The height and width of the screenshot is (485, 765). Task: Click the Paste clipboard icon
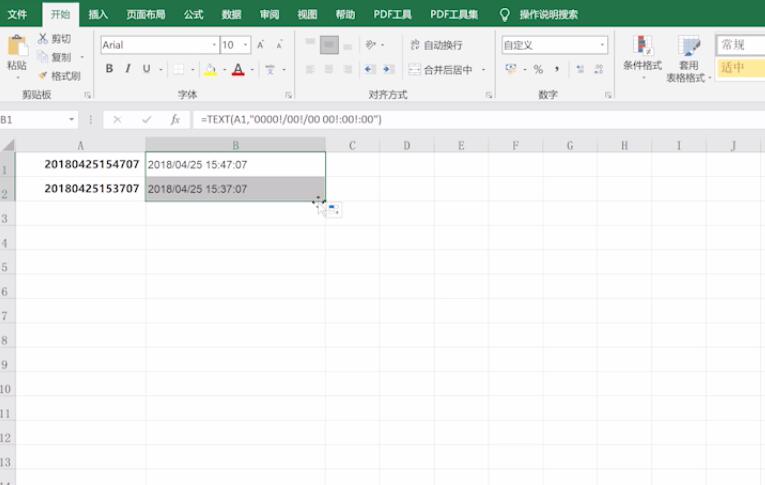tap(17, 46)
